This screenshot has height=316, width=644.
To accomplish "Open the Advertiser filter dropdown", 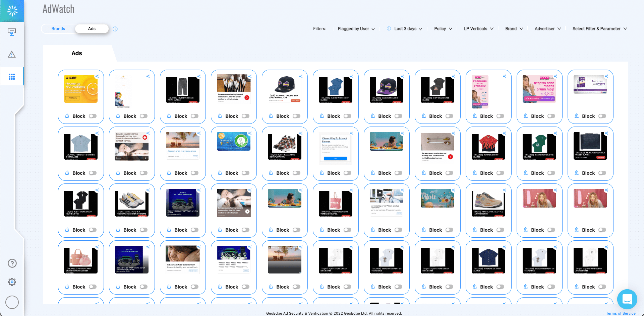I will pos(548,29).
